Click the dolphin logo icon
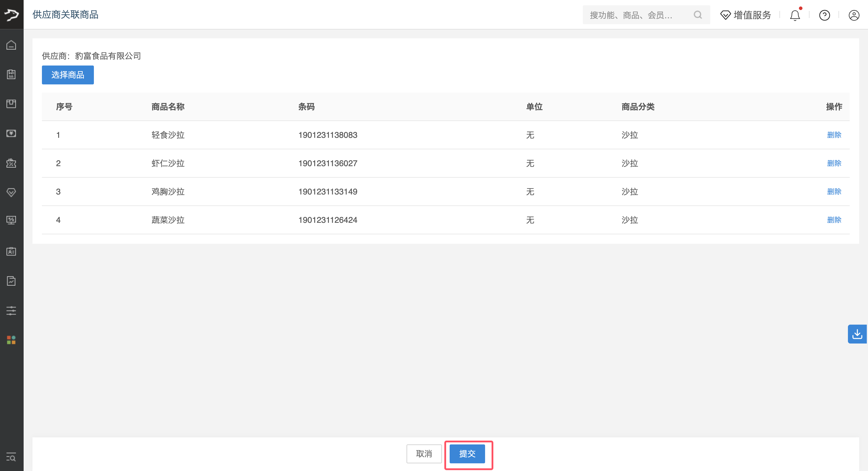 12,14
